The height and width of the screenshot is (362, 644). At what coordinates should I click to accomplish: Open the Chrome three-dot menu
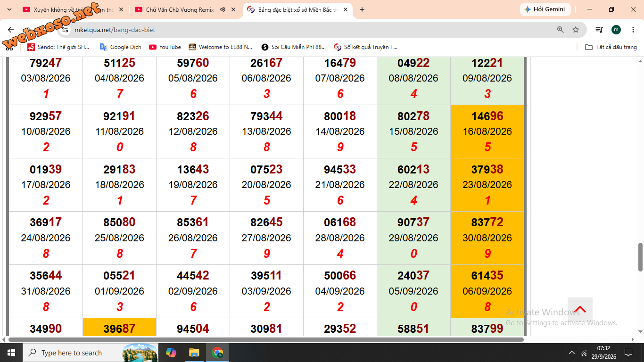tap(633, 30)
